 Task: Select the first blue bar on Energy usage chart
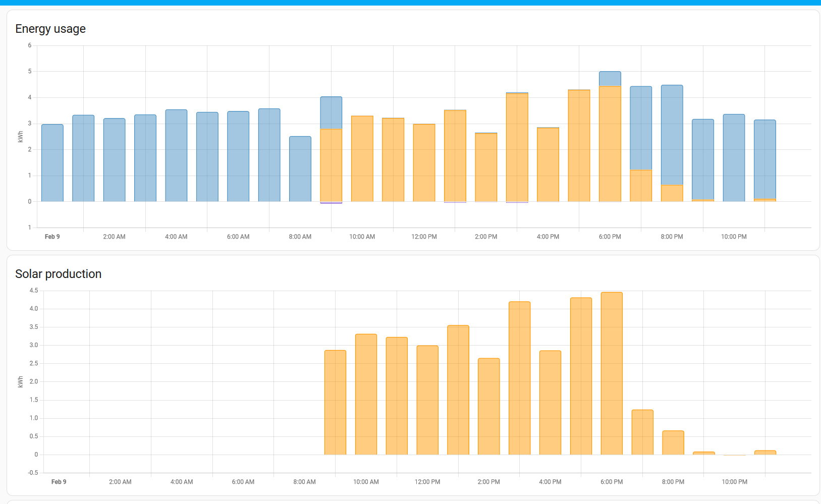click(x=52, y=161)
